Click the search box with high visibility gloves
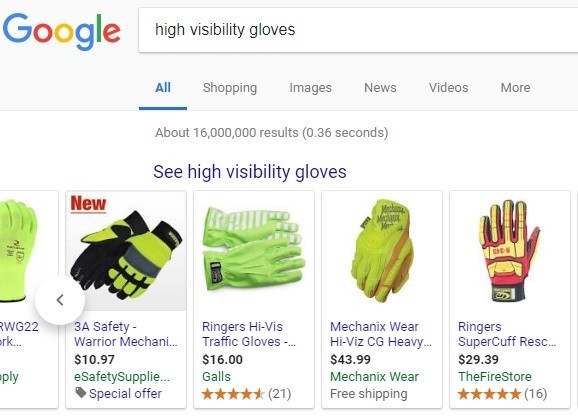This screenshot has height=417, width=578. click(358, 30)
